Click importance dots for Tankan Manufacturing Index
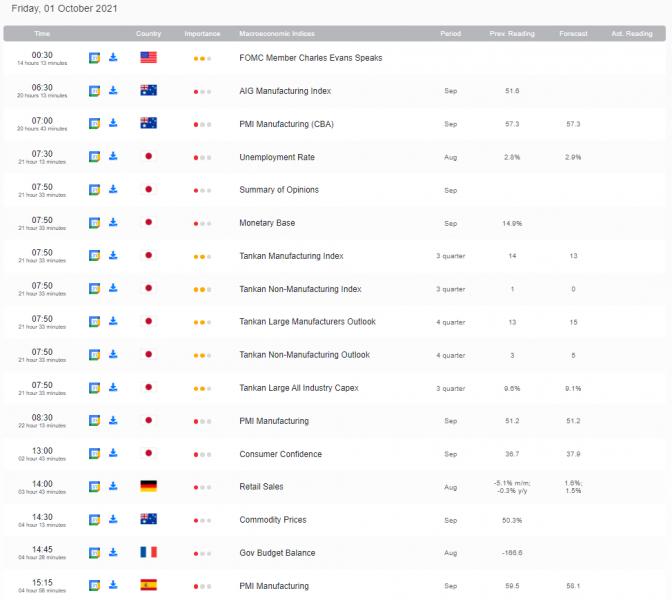This screenshot has height=600, width=672. pyautogui.click(x=202, y=257)
